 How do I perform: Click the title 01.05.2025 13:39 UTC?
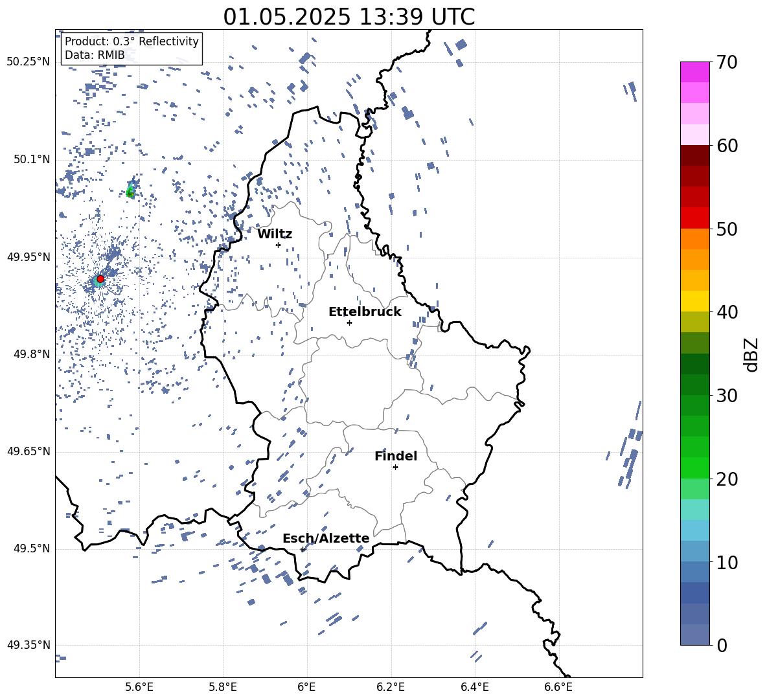click(x=349, y=17)
